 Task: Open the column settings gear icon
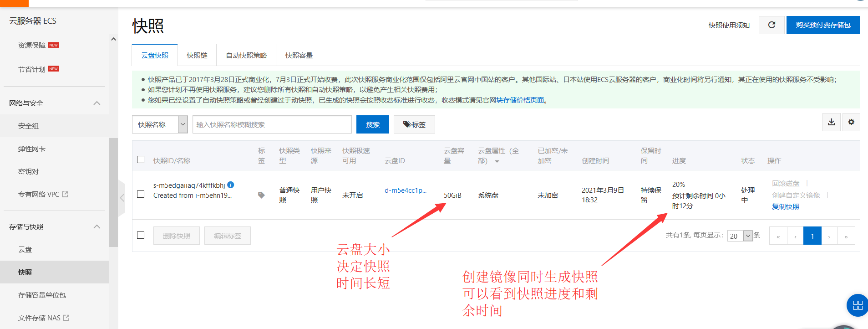pos(851,122)
